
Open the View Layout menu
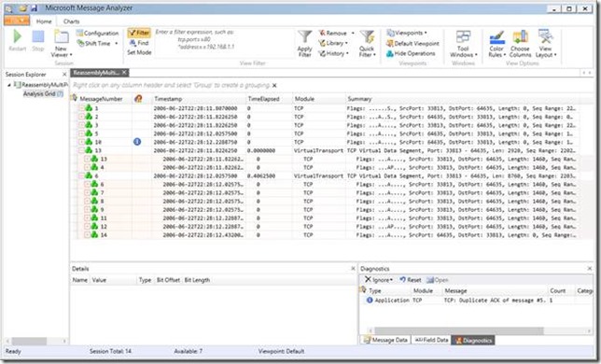tap(545, 43)
